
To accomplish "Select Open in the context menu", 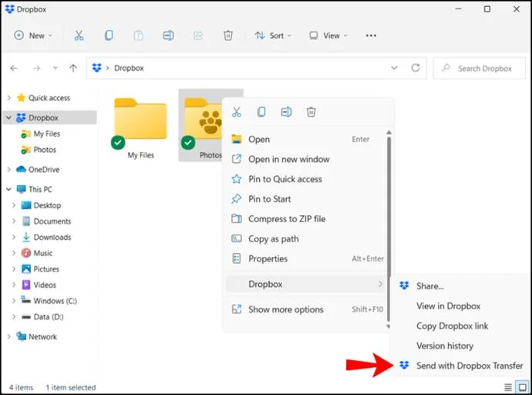I will (305, 139).
